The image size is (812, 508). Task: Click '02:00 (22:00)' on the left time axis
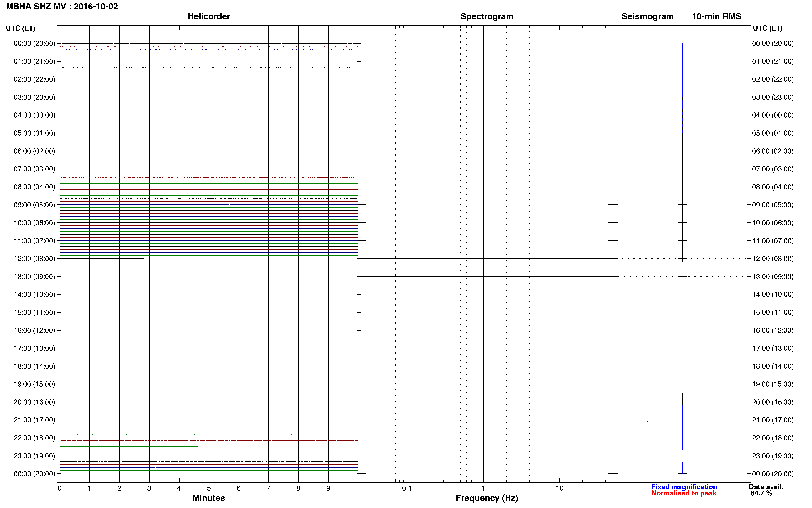pos(34,79)
